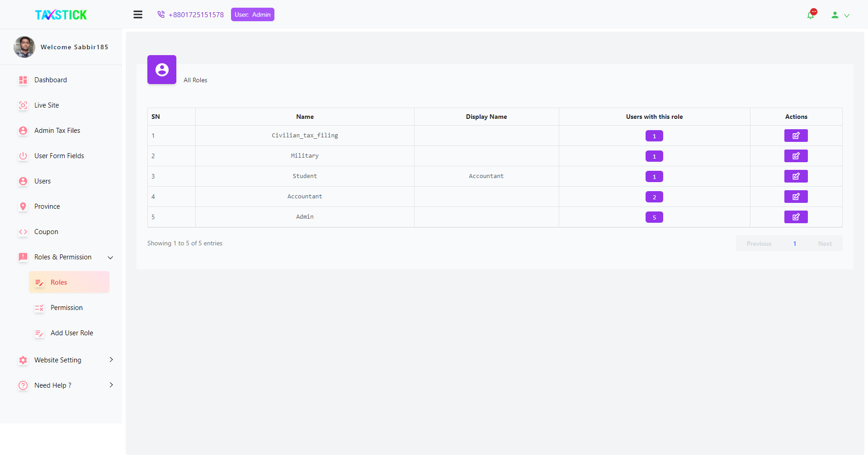Sort by the SN column header

(x=171, y=117)
